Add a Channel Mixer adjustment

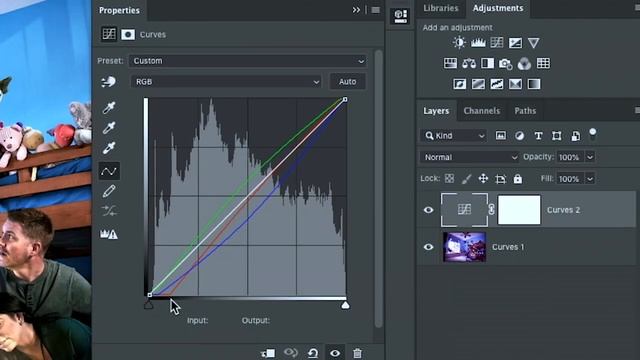[524, 63]
